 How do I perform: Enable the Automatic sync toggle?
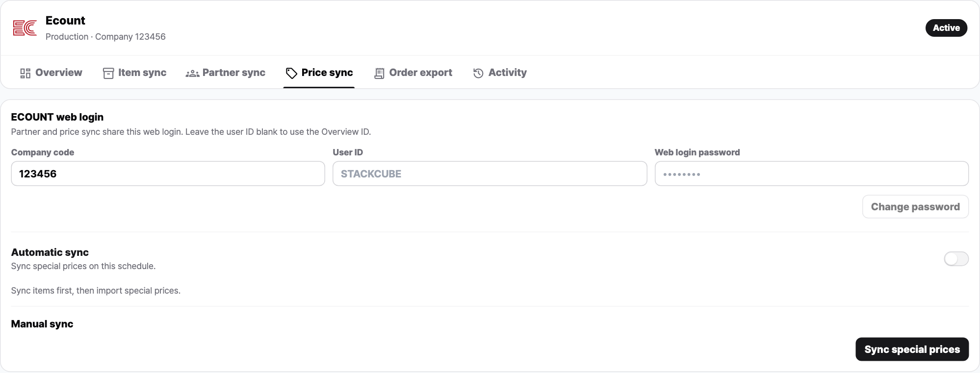click(956, 259)
